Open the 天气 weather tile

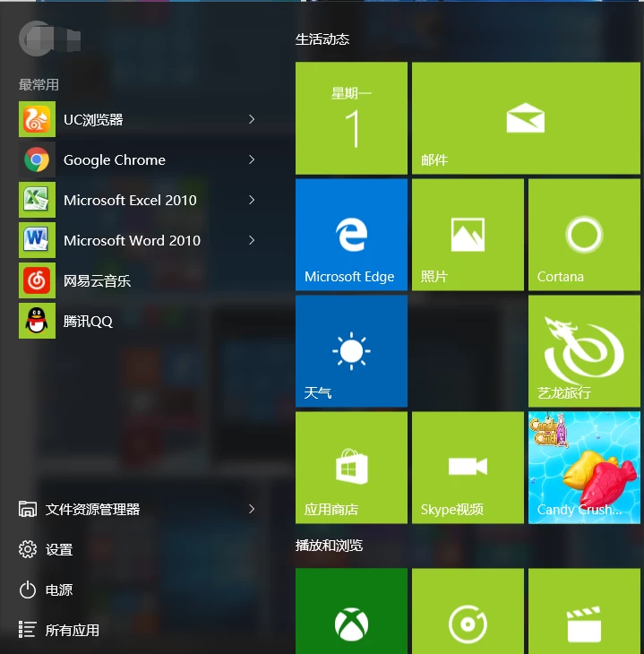[351, 351]
